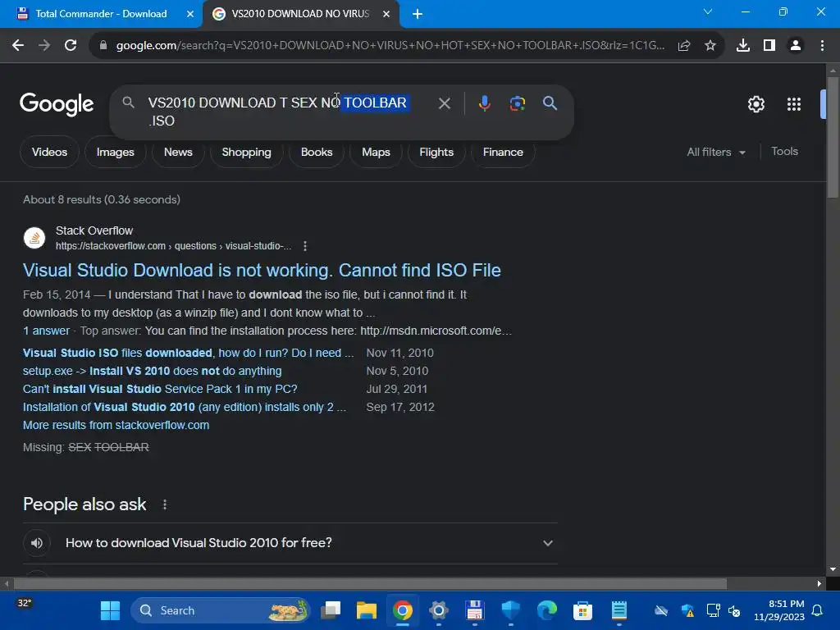Open the Chrome downloads icon
Viewport: 840px width, 630px height.
point(743,46)
